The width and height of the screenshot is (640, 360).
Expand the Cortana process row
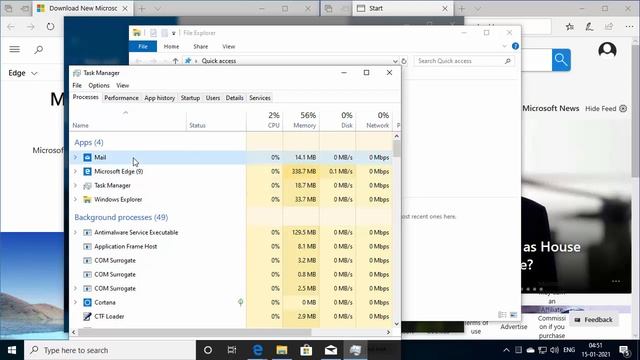(76, 302)
